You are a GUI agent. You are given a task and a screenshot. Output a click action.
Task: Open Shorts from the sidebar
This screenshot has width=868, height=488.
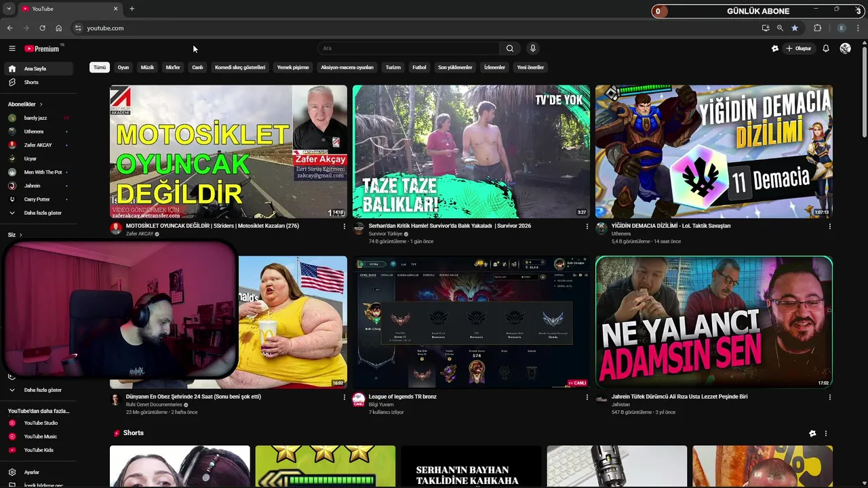pos(39,82)
